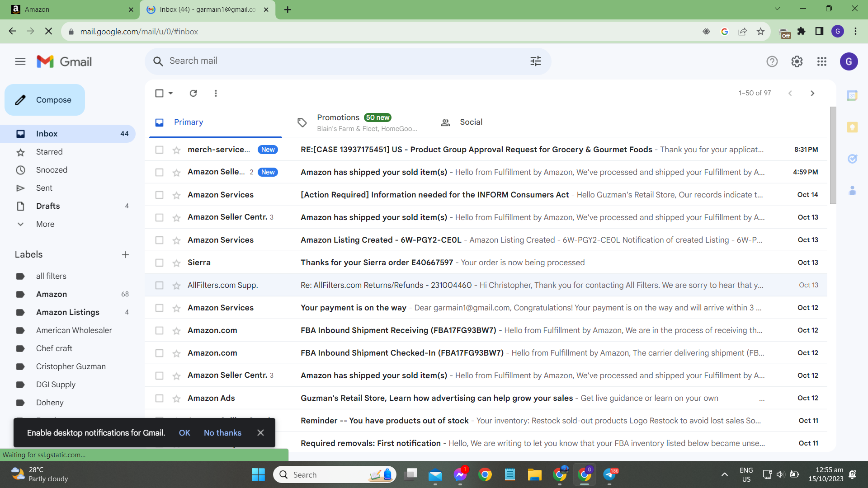Toggle the Chrome side panel icon
Image resolution: width=868 pixels, height=488 pixels.
click(x=819, y=31)
